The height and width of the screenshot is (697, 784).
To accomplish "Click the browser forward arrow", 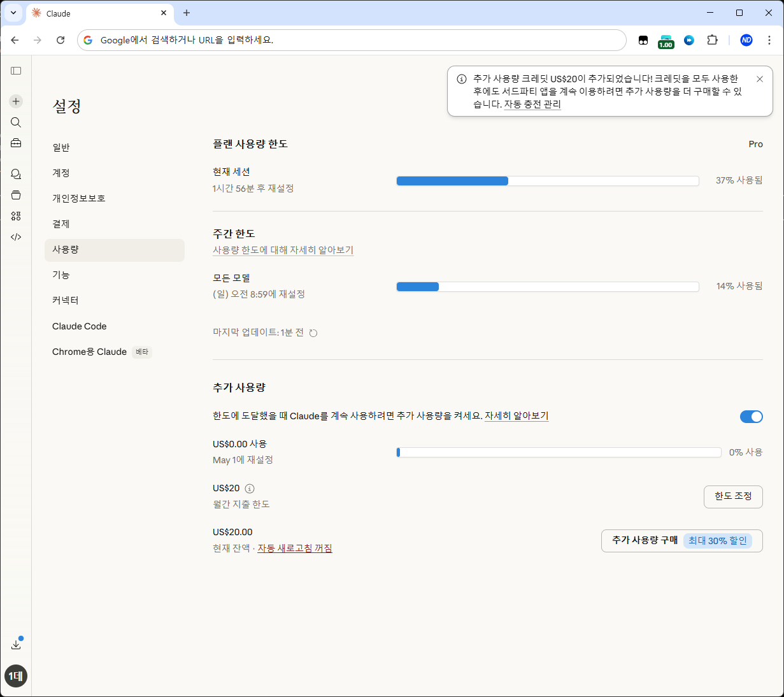I will click(38, 40).
